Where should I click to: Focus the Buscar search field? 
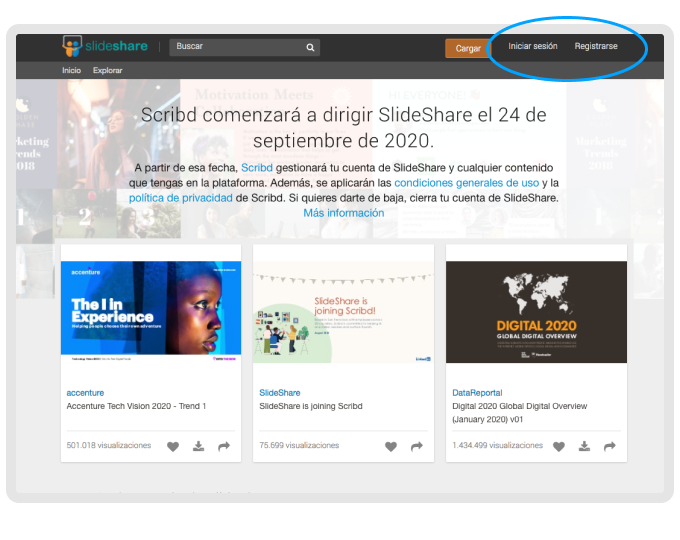pos(245,47)
